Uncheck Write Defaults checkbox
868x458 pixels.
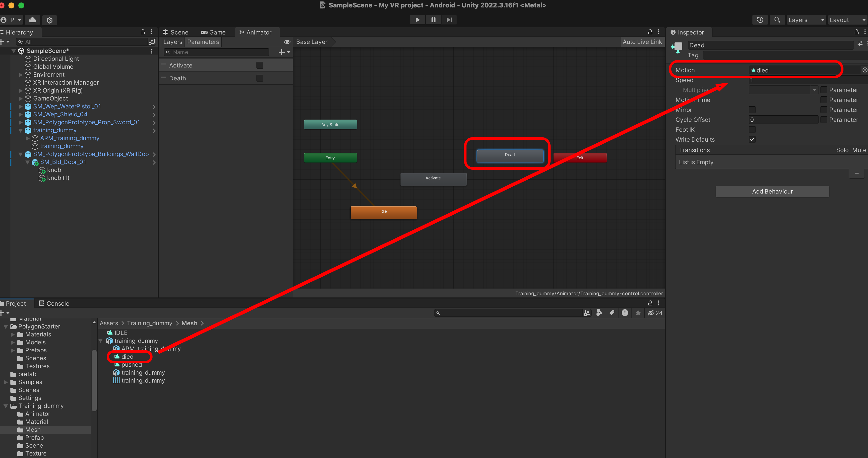pos(752,139)
